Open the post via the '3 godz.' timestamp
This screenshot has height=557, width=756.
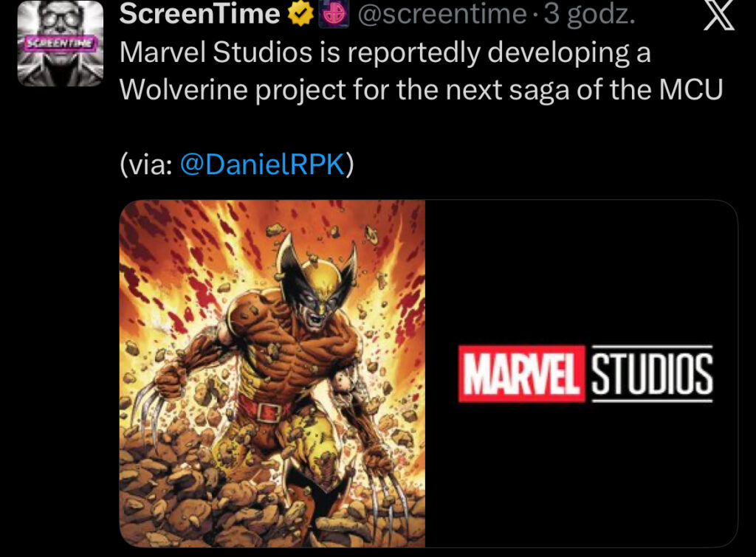[590, 15]
